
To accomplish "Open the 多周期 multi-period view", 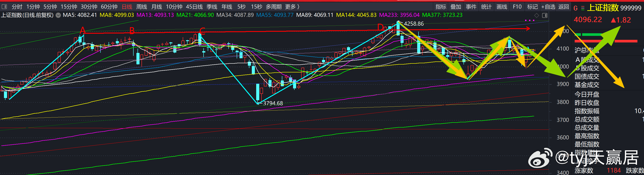I will click(x=274, y=7).
